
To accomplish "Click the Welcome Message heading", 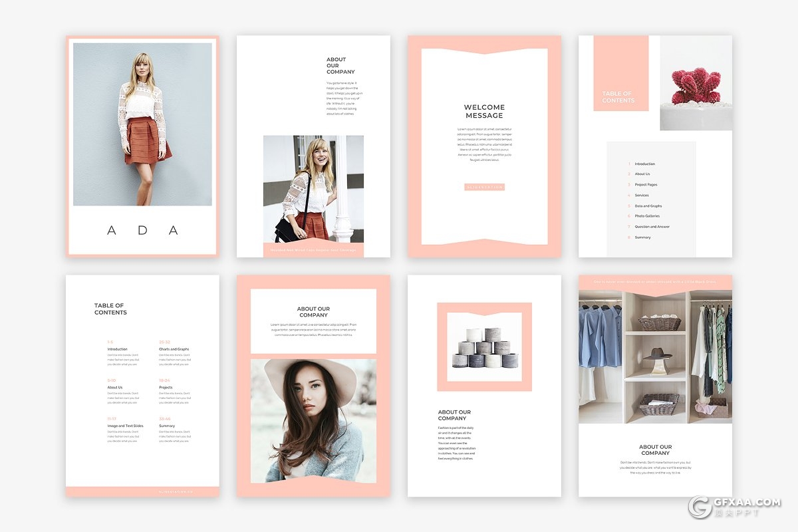I will point(484,111).
